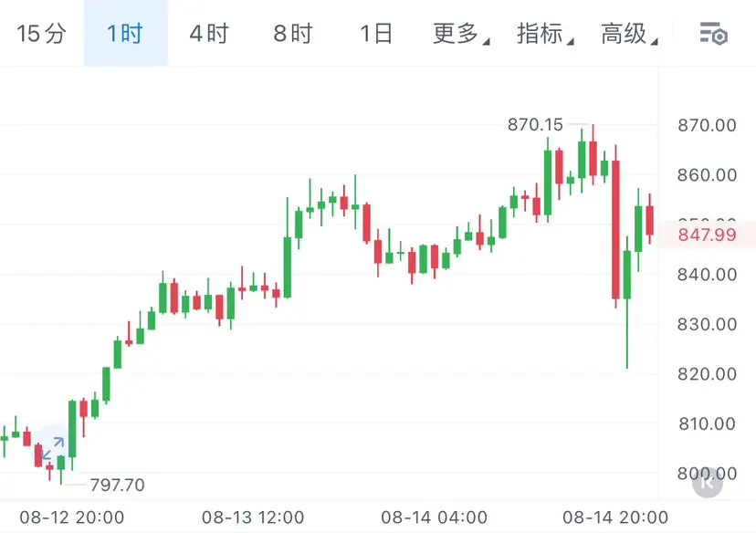Select the 15分 timeframe
The height and width of the screenshot is (533, 756).
point(41,34)
